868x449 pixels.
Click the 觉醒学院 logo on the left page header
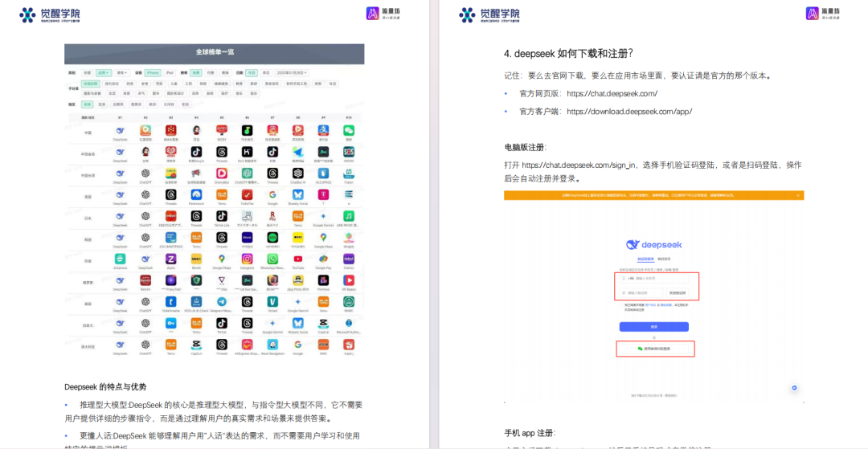tap(50, 14)
